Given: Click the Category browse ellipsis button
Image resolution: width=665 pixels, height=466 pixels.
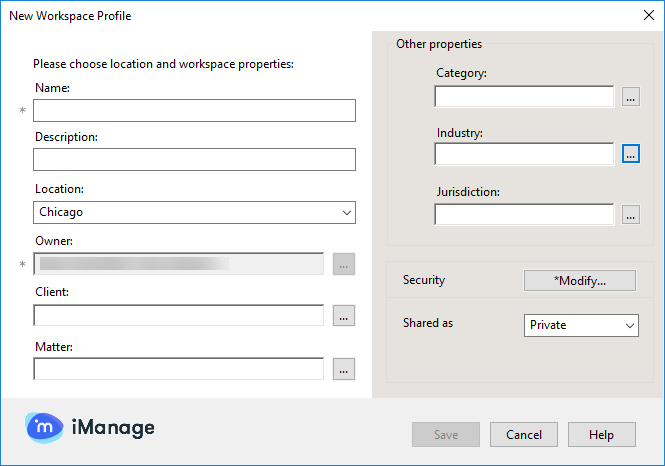Looking at the screenshot, I should tap(630, 97).
